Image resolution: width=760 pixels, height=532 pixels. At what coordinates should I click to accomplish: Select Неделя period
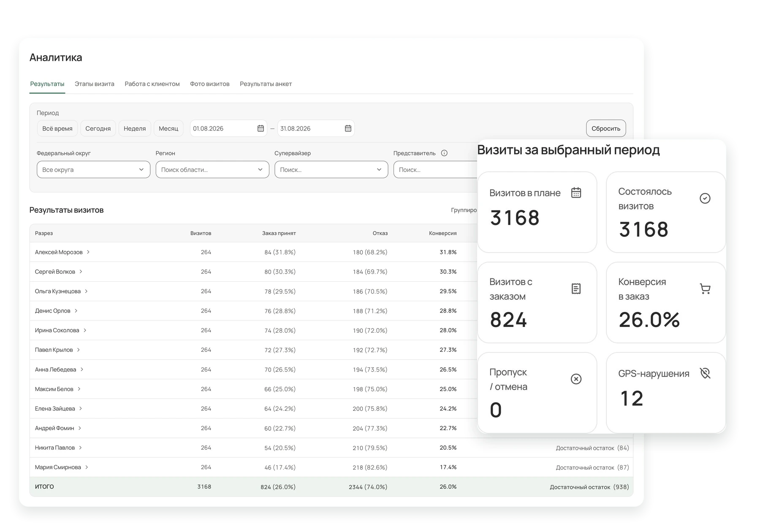(x=135, y=128)
